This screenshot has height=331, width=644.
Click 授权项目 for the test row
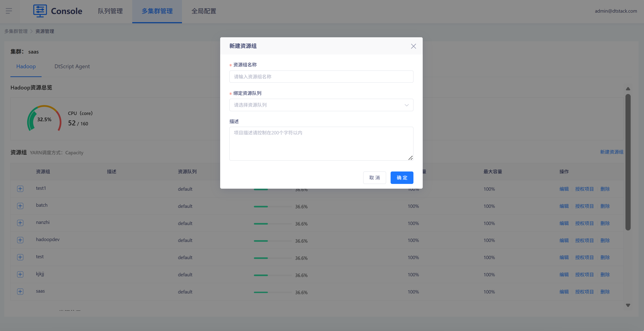coord(584,257)
